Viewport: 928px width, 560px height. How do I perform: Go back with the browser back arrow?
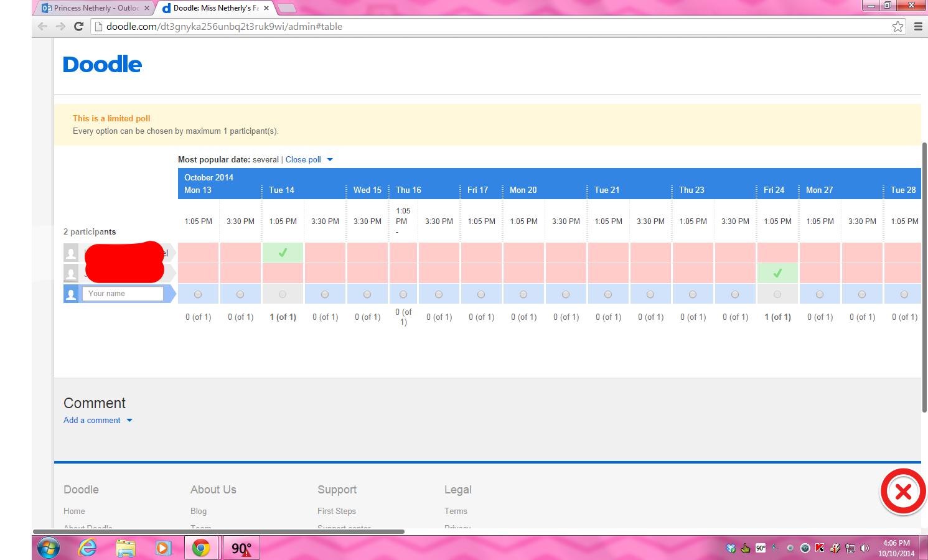coord(42,26)
